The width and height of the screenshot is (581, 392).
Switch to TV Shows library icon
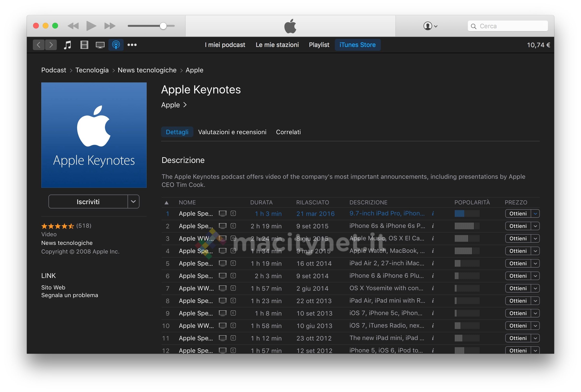click(100, 45)
